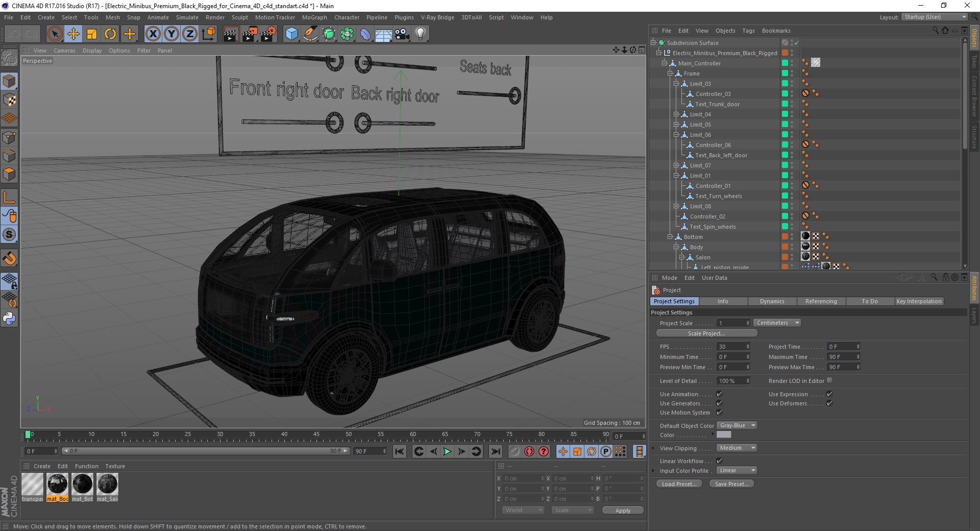Toggle Subdivision Surface enable checkmark

coord(796,43)
